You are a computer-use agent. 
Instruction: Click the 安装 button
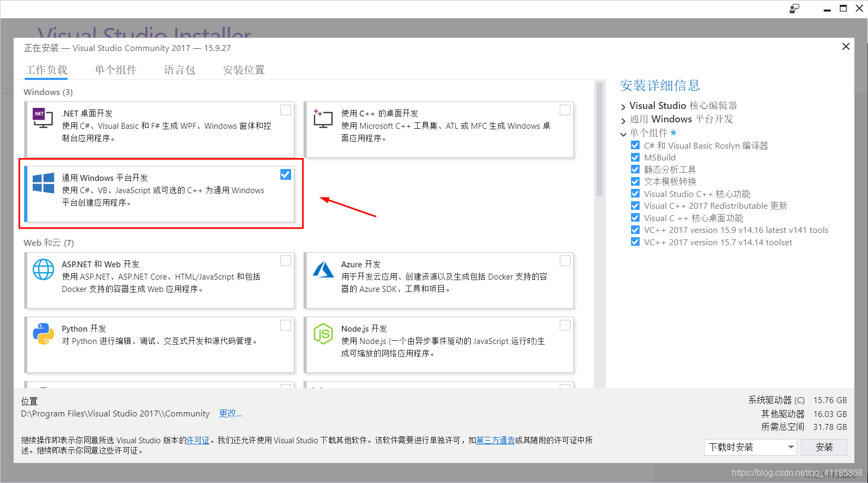[x=824, y=447]
